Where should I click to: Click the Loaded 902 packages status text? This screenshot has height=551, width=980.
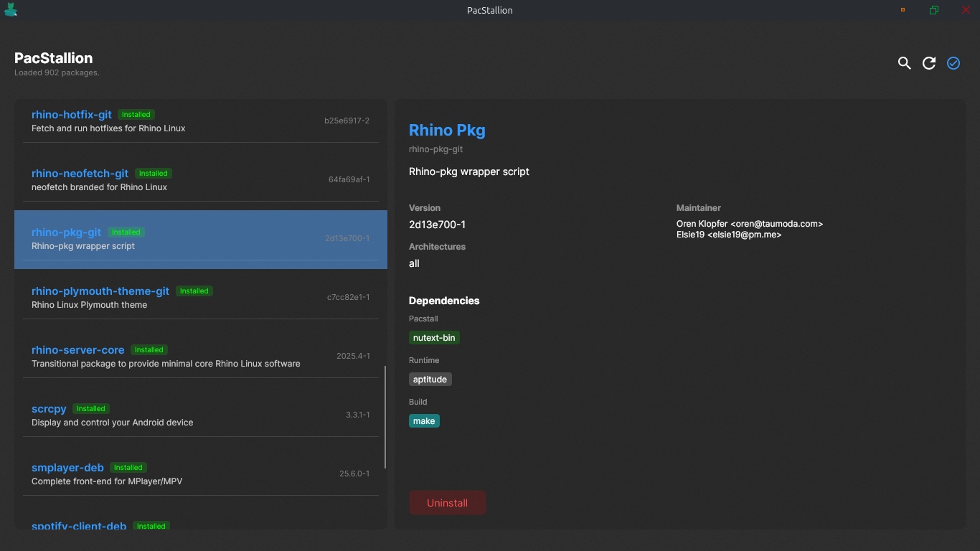[57, 73]
